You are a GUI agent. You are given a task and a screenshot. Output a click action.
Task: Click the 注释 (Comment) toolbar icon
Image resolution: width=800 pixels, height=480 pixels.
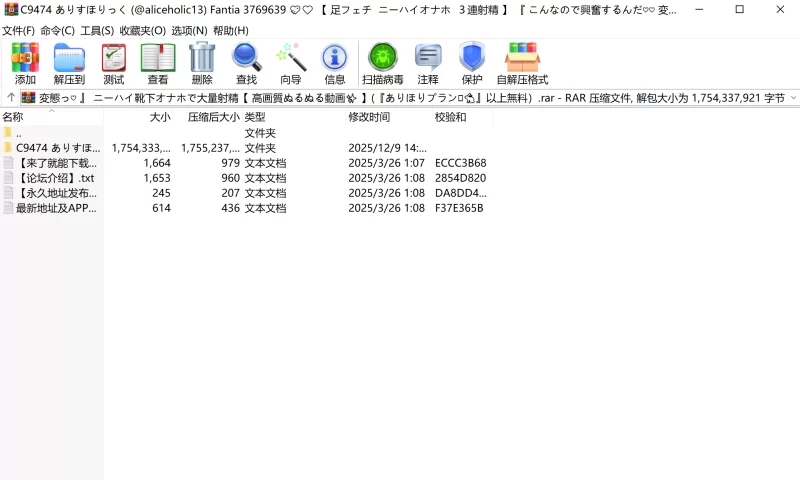[x=428, y=57]
